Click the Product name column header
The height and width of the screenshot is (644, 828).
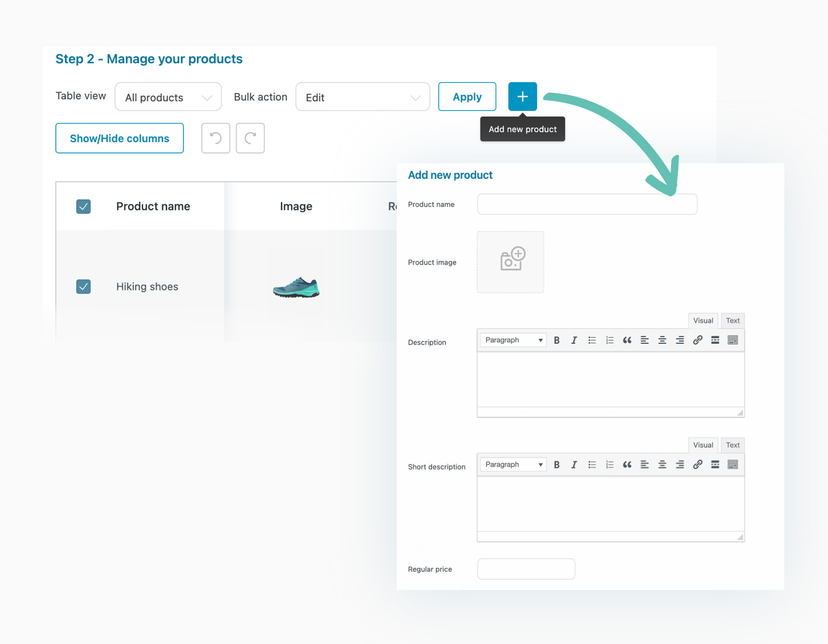153,206
